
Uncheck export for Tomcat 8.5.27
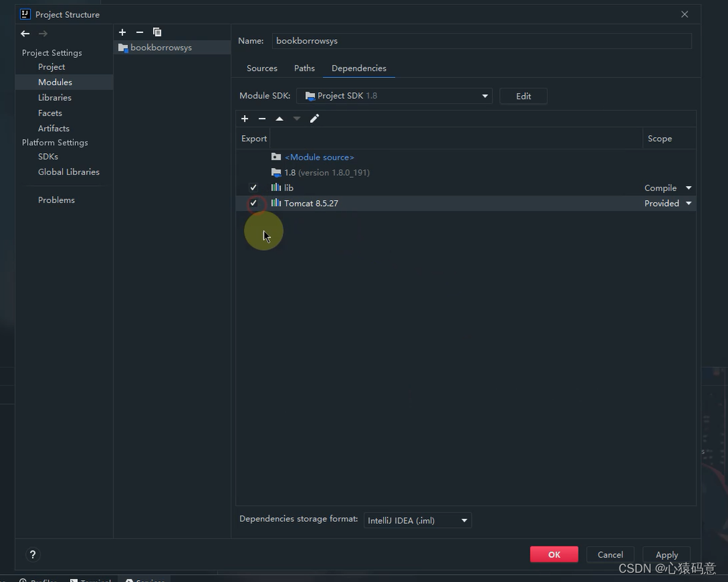click(253, 203)
